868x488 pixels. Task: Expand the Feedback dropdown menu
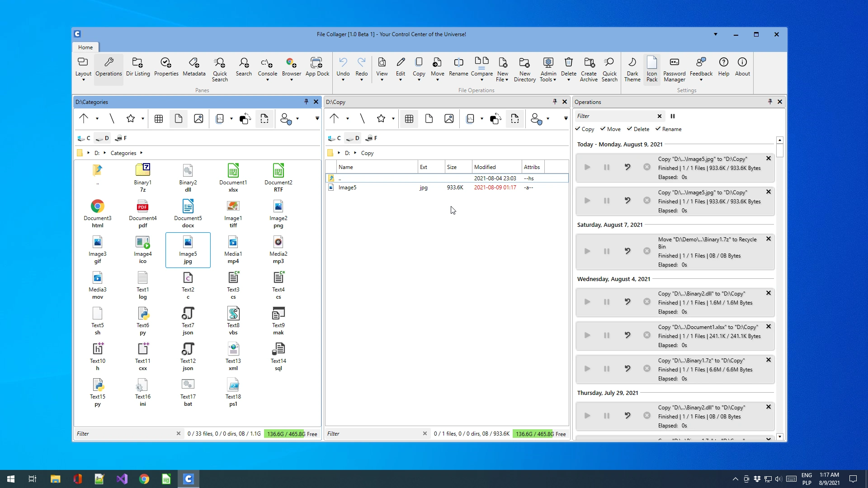(701, 80)
